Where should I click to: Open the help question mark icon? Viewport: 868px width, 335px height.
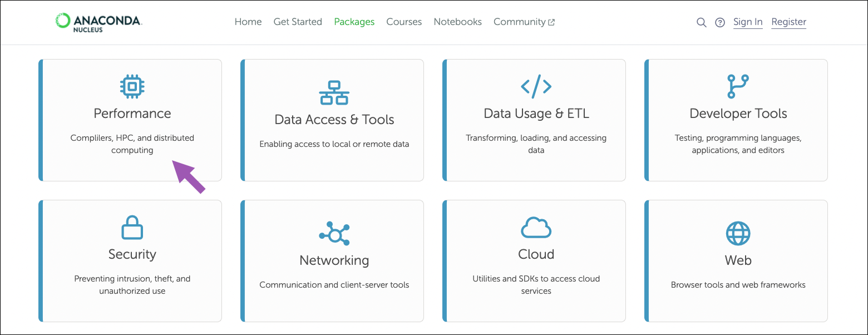pos(720,22)
